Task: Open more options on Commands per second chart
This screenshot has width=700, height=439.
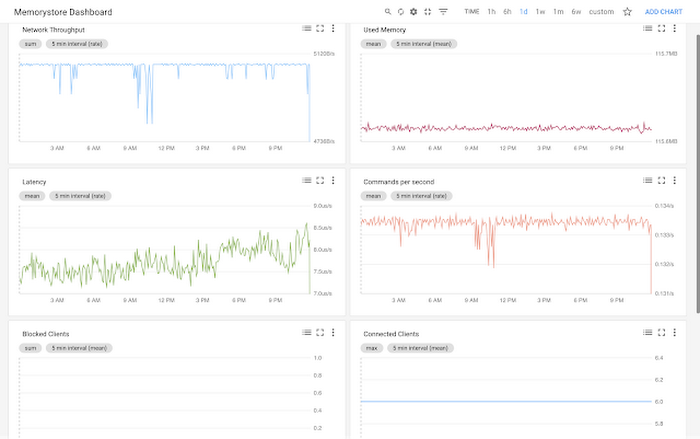Action: click(674, 180)
